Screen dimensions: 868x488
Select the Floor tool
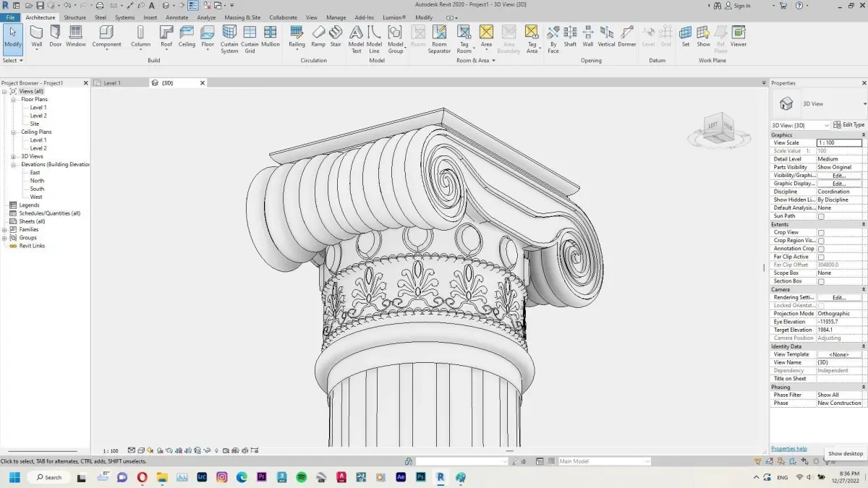(x=208, y=37)
